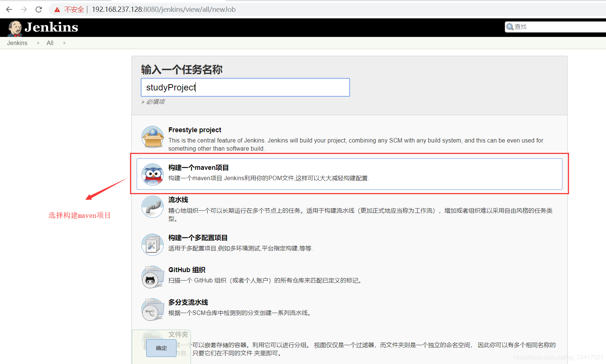Expand the arrow after All breadcrumb

[65, 43]
